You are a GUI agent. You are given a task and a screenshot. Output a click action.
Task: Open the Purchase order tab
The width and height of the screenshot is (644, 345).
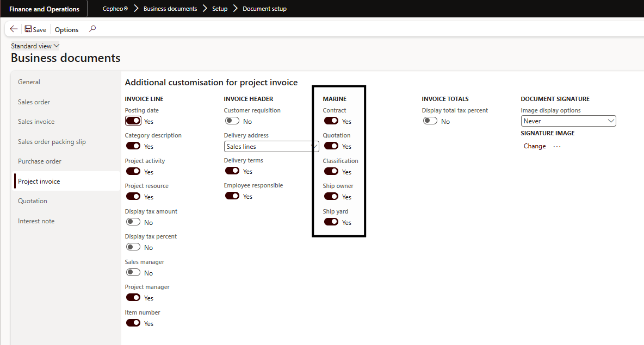(x=40, y=161)
